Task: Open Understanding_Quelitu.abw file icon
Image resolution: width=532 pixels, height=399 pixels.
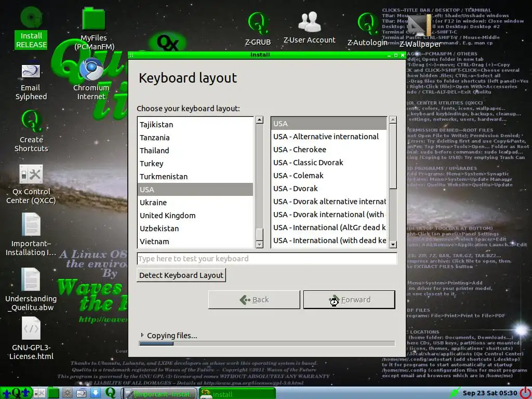Action: 31,289
